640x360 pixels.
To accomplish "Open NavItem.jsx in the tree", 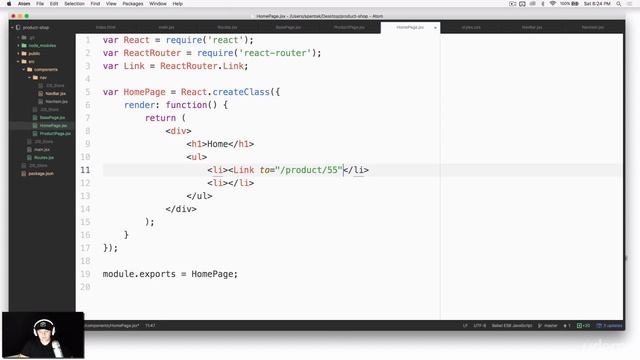I will click(x=57, y=101).
